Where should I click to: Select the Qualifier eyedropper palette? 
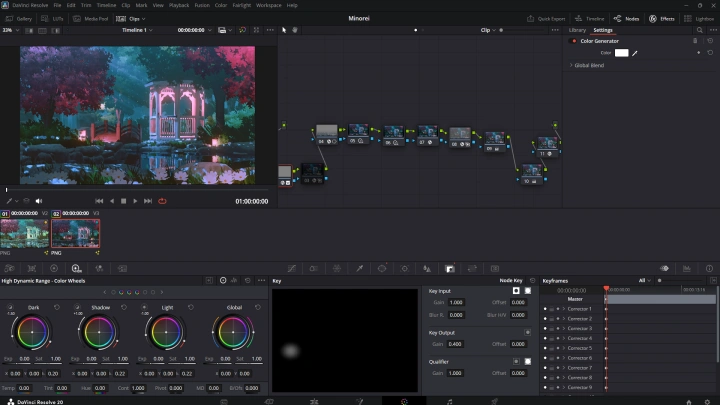tap(360, 269)
